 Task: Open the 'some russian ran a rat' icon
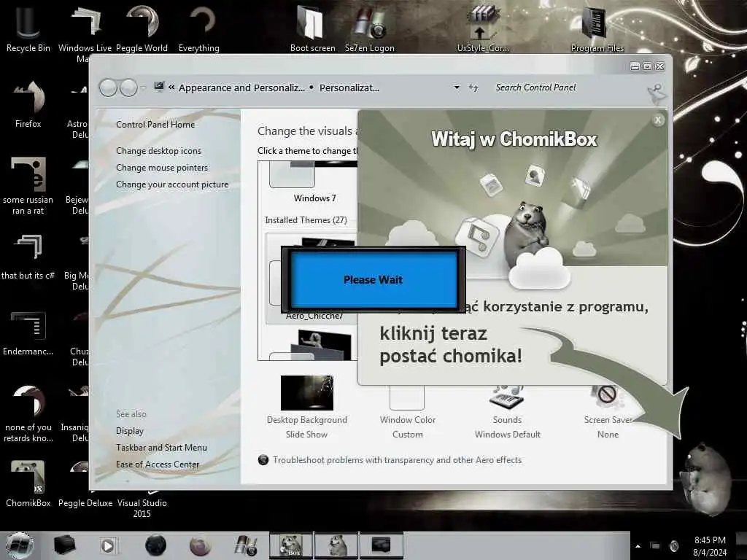[x=28, y=186]
